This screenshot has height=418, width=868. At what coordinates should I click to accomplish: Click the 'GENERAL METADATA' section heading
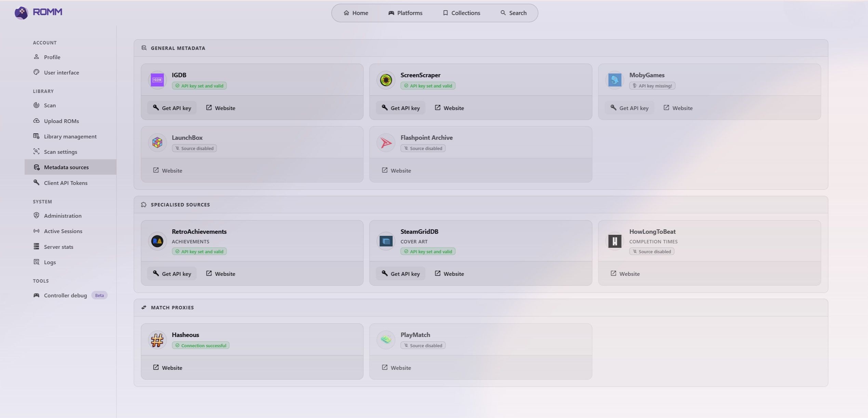click(x=178, y=48)
